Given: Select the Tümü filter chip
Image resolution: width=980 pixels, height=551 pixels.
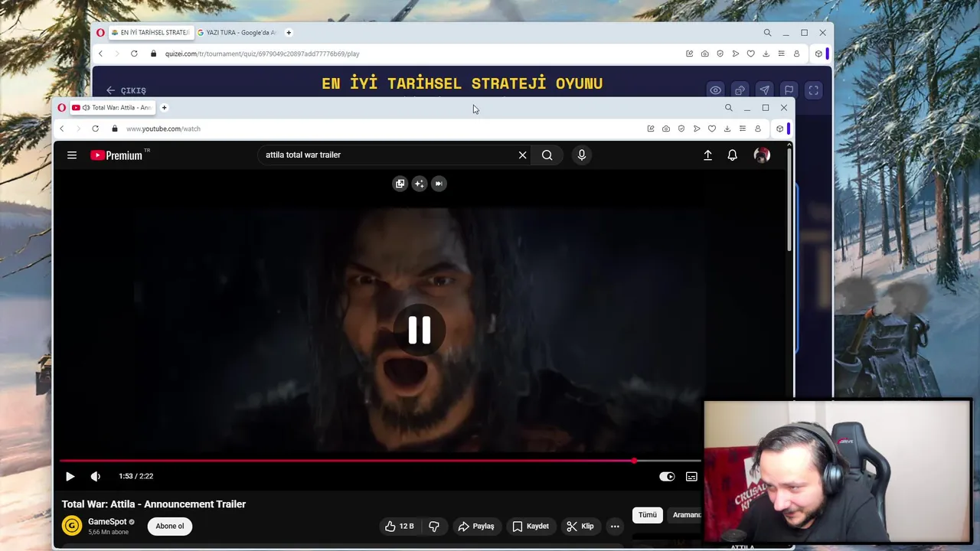Looking at the screenshot, I should pos(648,515).
